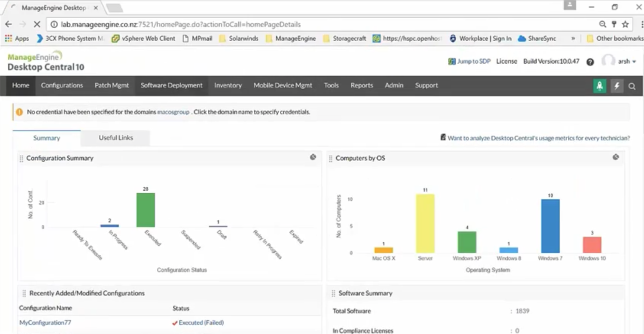This screenshot has height=334, width=644.
Task: Open the 3CX Phone System bookmark
Action: click(x=71, y=39)
